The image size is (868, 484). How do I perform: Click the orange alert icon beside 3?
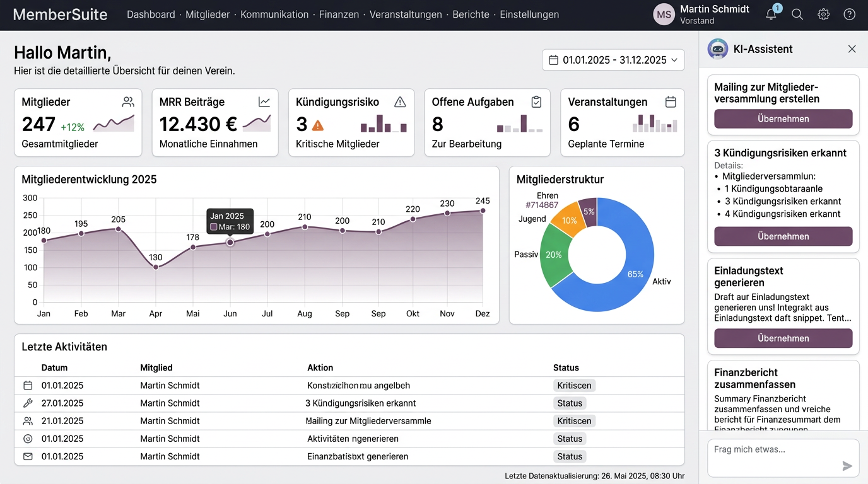click(x=318, y=125)
